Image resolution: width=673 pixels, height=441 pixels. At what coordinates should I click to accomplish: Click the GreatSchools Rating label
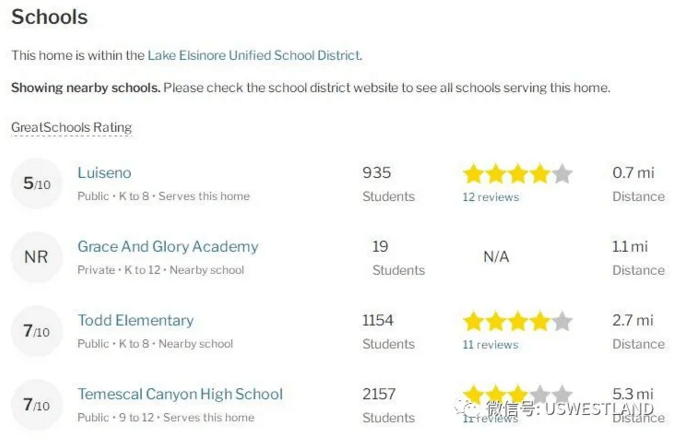(x=71, y=127)
